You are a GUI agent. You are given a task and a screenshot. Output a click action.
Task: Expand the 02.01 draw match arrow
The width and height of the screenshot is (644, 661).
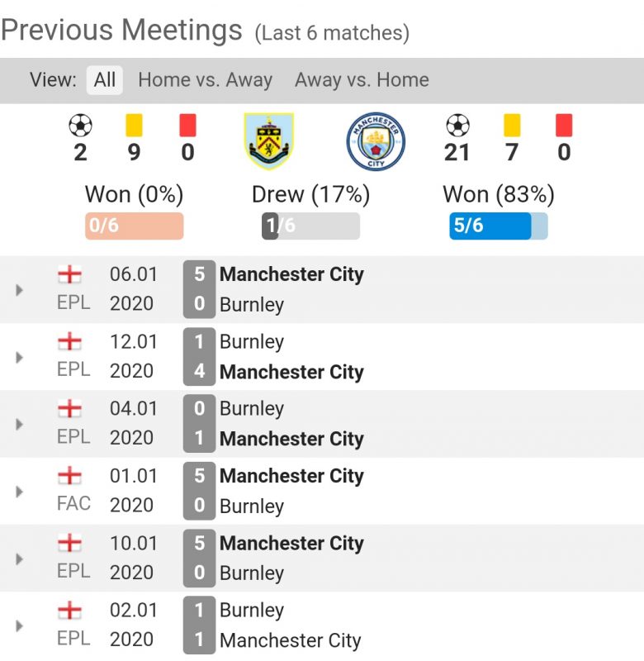(x=20, y=625)
